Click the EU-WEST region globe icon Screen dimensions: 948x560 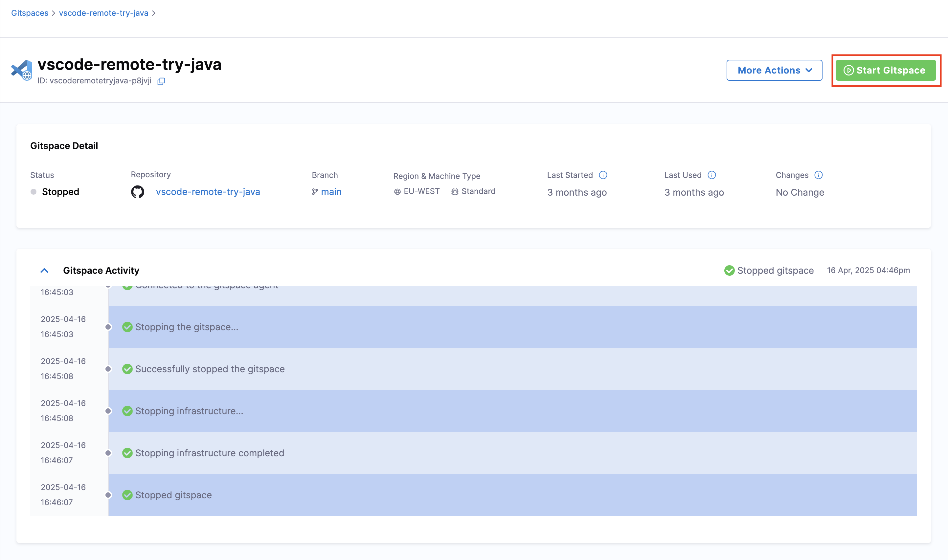[x=397, y=192]
